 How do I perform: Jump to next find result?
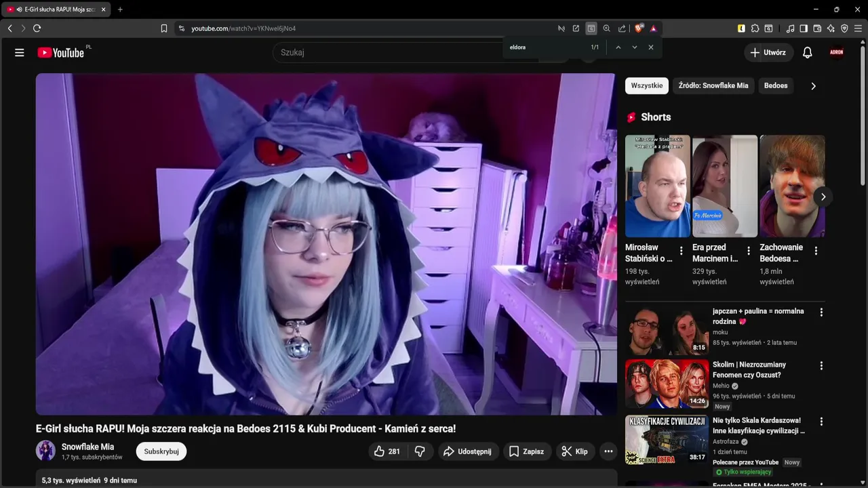click(x=635, y=47)
